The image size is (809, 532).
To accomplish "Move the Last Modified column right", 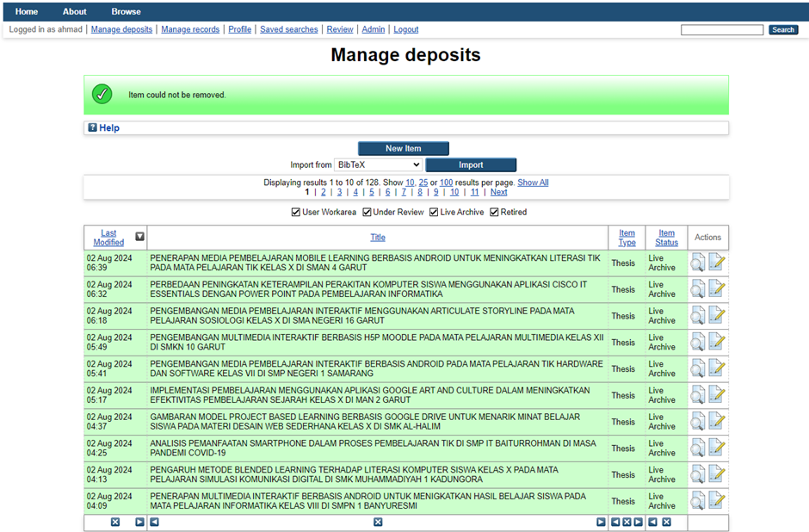I will (x=139, y=523).
